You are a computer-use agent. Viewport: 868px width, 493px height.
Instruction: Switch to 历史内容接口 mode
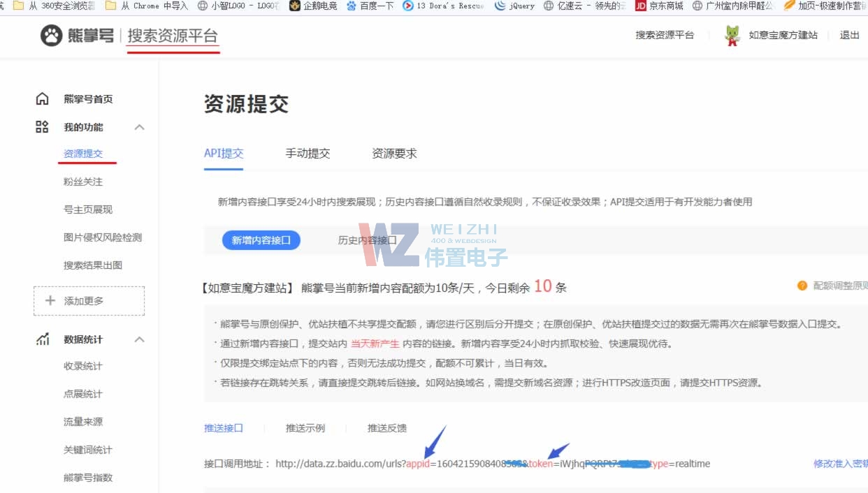click(x=368, y=240)
